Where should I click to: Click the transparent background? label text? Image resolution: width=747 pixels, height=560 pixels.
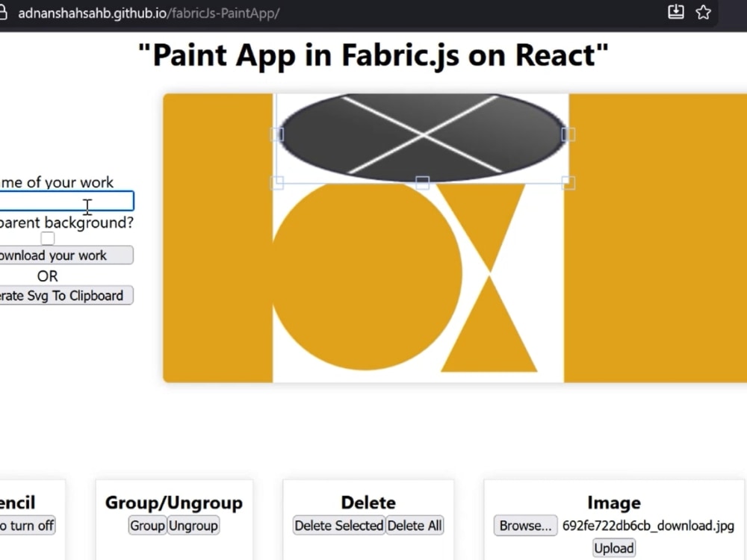tap(66, 223)
